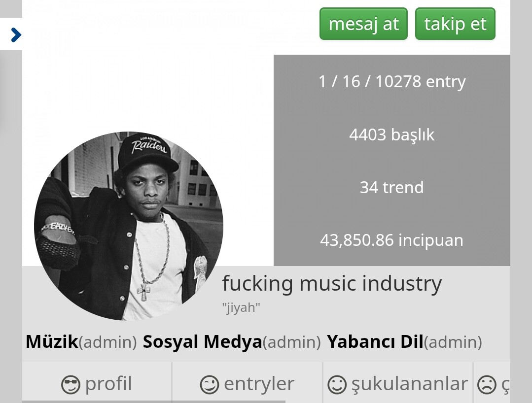
Task: Click the '43,850.86 incipuan' score
Action: point(392,240)
